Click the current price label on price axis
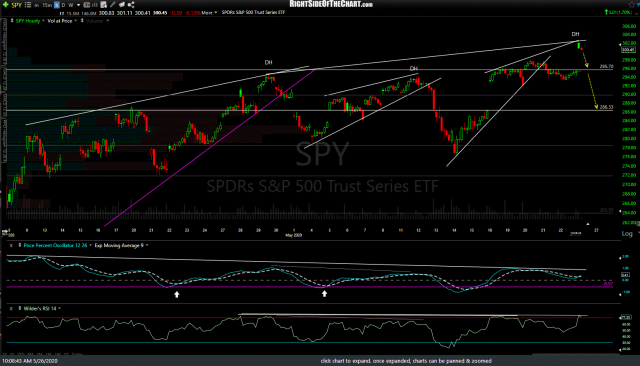640x366 pixels. pos(628,50)
